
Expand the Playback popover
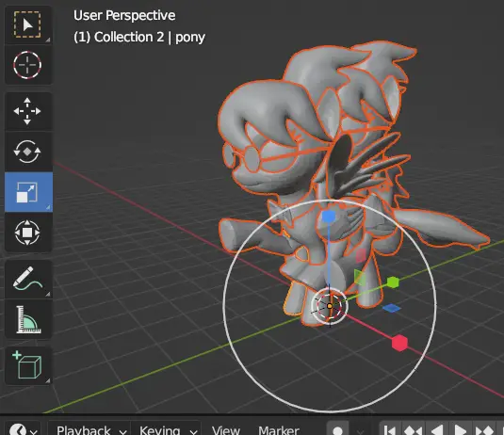coord(89,430)
